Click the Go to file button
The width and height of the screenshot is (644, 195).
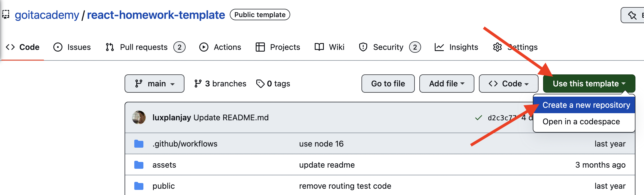coord(388,84)
